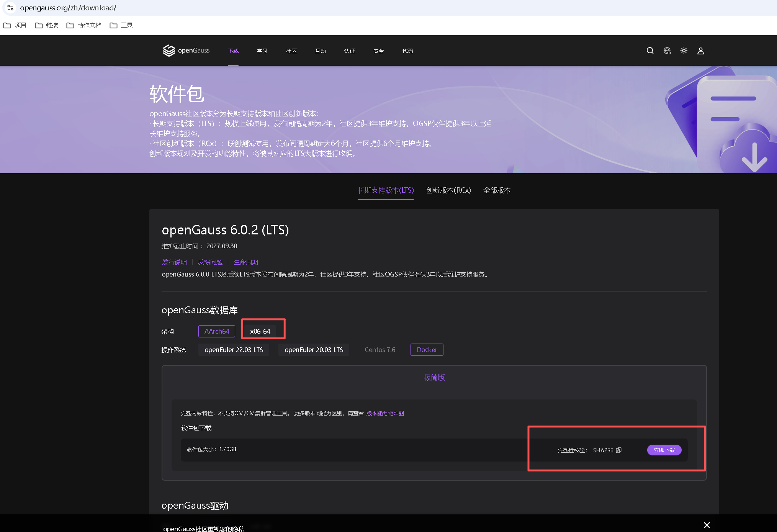Image resolution: width=777 pixels, height=532 pixels.
Task: Switch to 全部版本 tab
Action: pos(497,190)
